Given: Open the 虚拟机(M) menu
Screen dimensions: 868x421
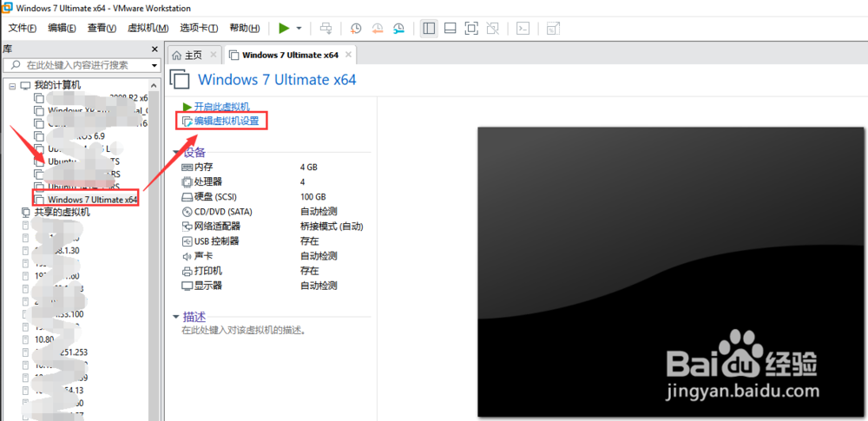Looking at the screenshot, I should pyautogui.click(x=148, y=29).
